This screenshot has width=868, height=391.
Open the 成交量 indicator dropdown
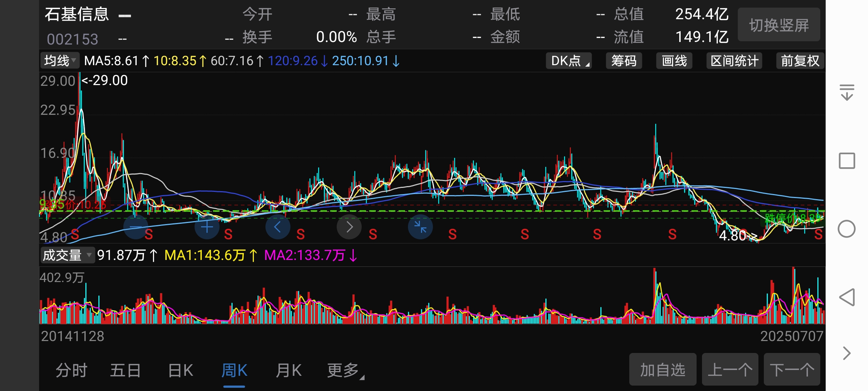67,255
